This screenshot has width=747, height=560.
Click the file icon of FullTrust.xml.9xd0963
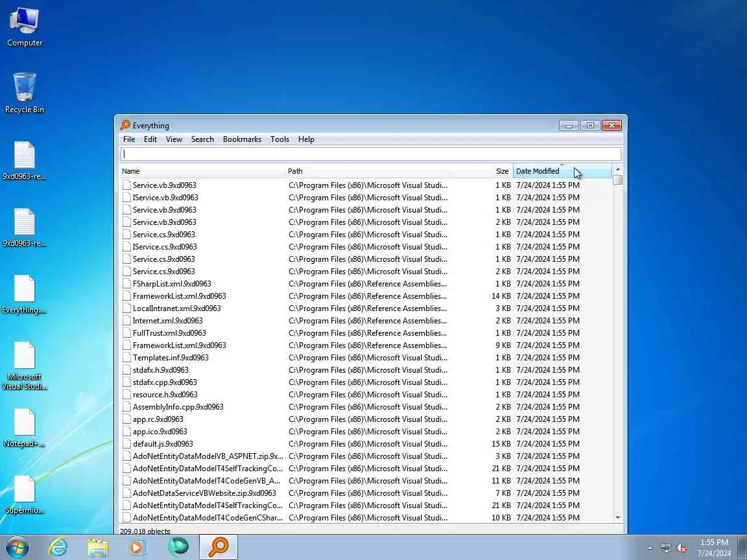point(126,333)
